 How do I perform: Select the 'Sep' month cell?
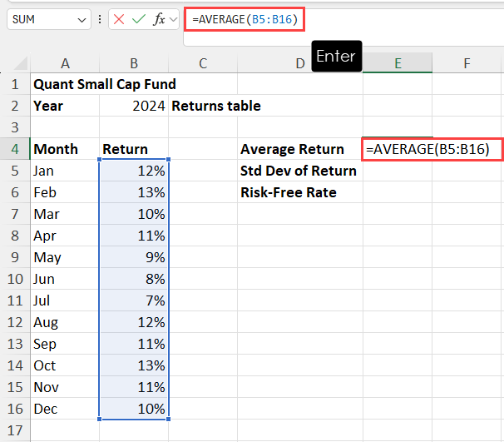[65, 344]
